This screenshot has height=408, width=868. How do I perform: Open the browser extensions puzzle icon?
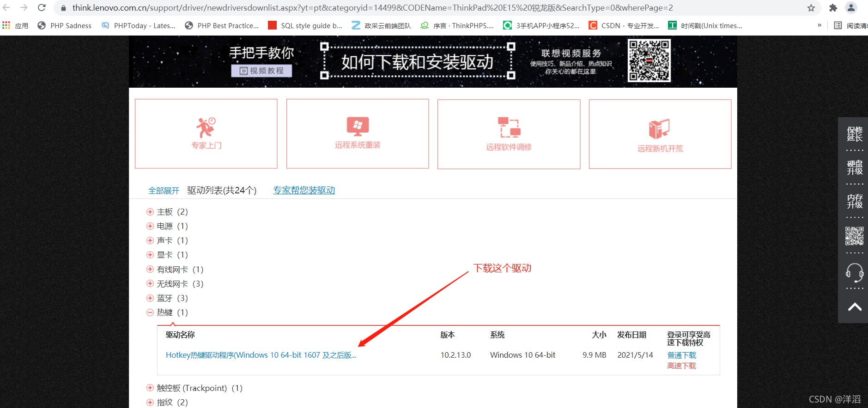tap(833, 8)
